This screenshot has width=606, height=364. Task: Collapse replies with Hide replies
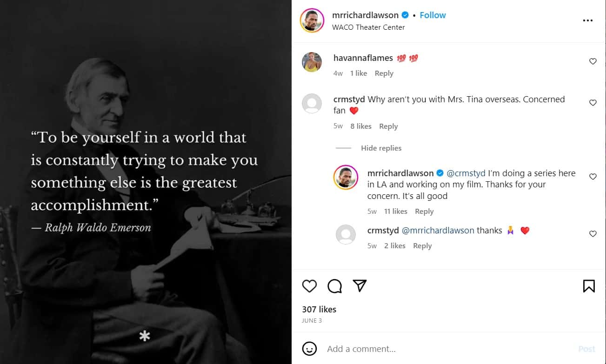click(381, 148)
